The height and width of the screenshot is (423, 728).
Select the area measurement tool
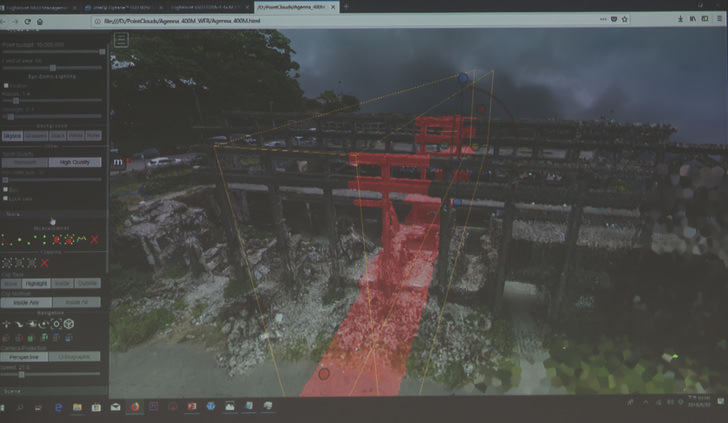click(56, 240)
